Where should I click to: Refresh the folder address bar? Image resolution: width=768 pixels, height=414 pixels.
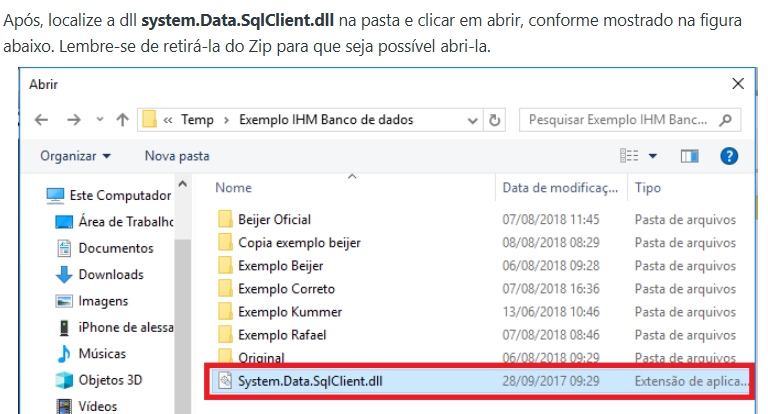tap(495, 120)
